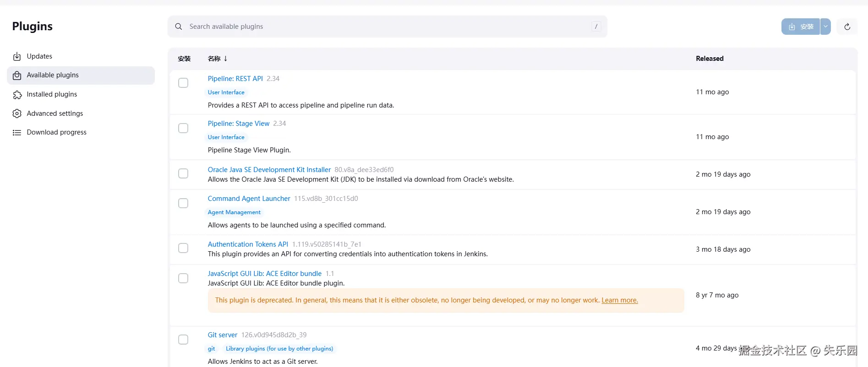Viewport: 868px width, 367px height.
Task: Open the Pipeline: Stage View plugin link
Action: (x=239, y=124)
